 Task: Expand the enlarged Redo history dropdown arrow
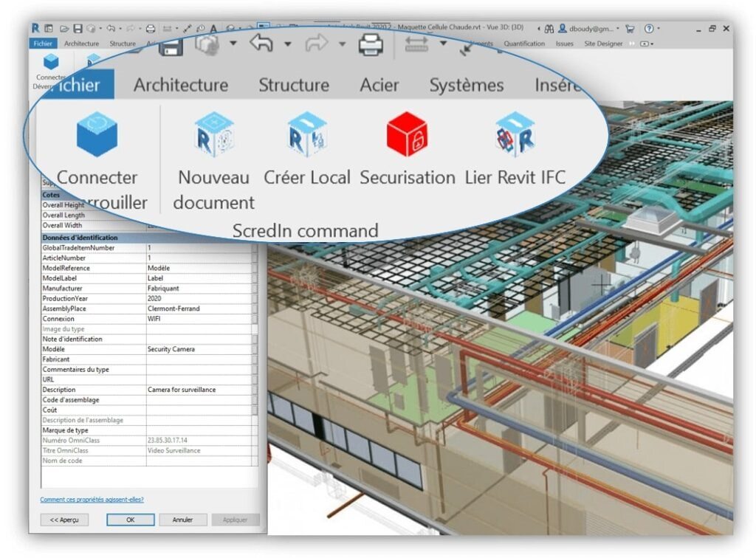(x=343, y=44)
